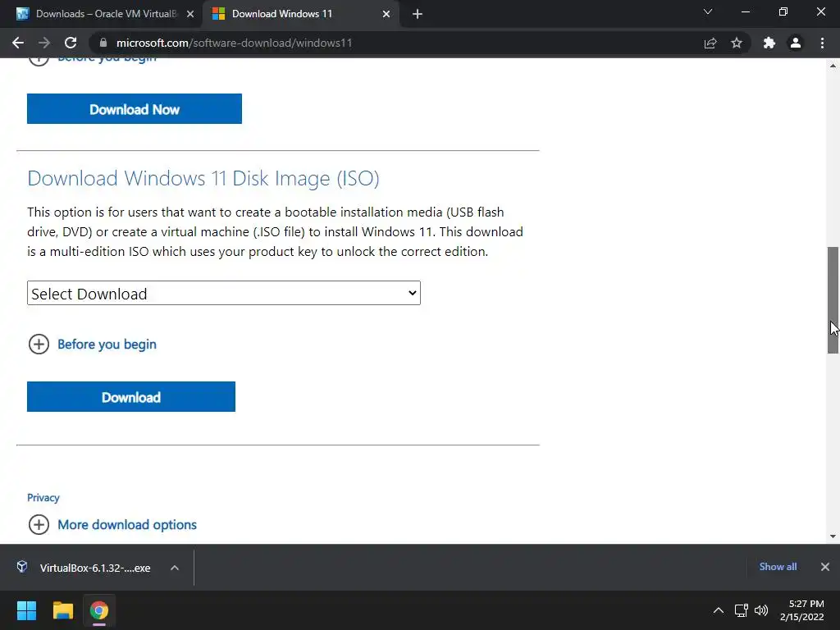
Task: Open the Privacy link
Action: pyautogui.click(x=43, y=498)
